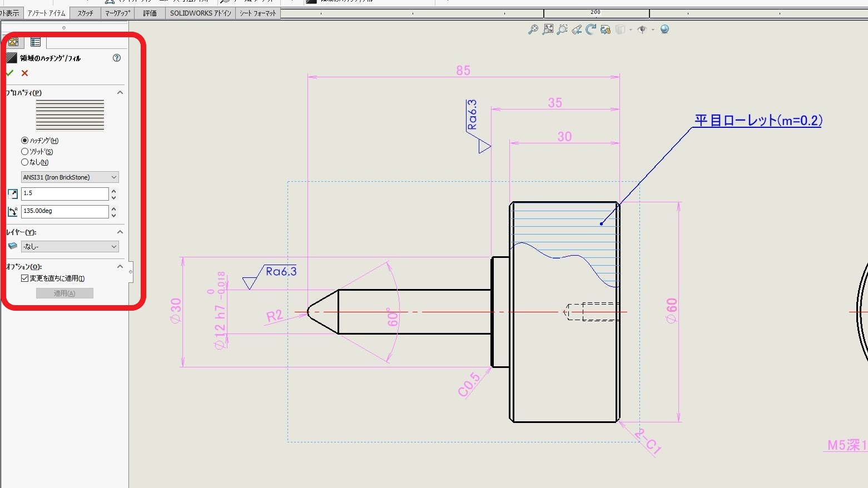Click the blue sphere icon in view toolbar
868x488 pixels.
tap(664, 29)
